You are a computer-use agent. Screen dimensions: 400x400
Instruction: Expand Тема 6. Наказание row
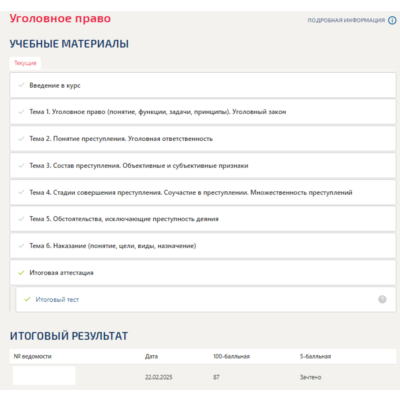[x=203, y=246]
